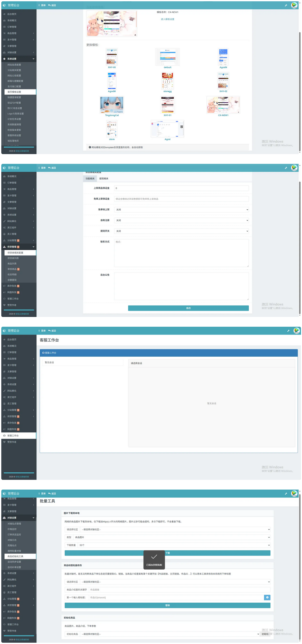302x644 pixels.
Task: Open the 免审上架 dropdown
Action: click(x=181, y=210)
